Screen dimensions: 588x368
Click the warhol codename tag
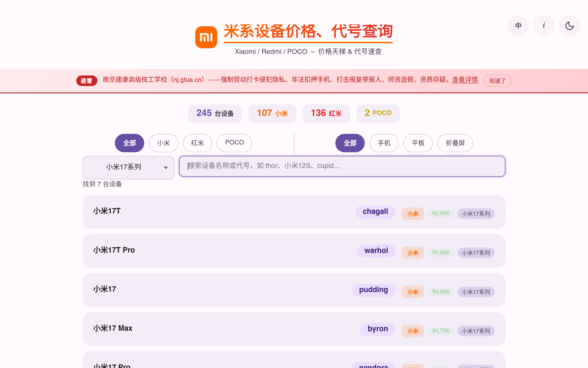[x=376, y=251]
